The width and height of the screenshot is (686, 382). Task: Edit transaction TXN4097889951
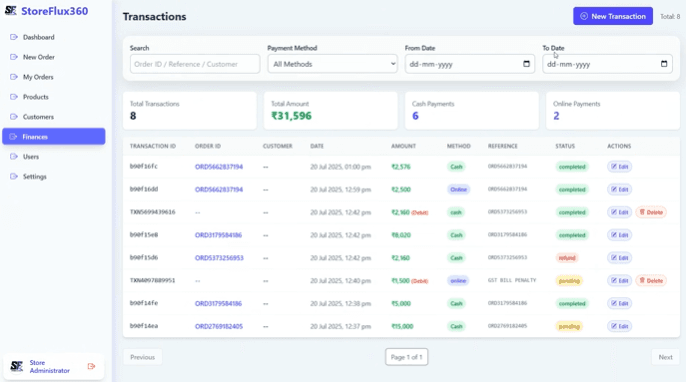coord(619,280)
